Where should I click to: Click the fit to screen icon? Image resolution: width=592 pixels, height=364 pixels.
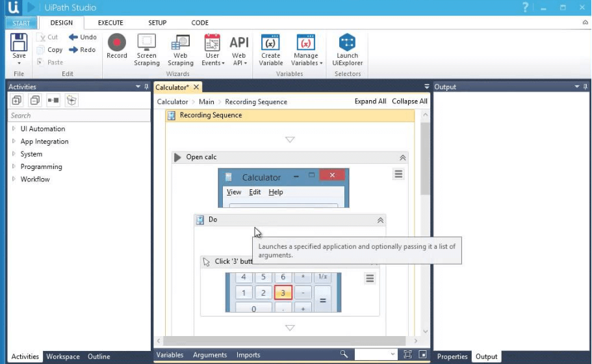[x=407, y=354]
